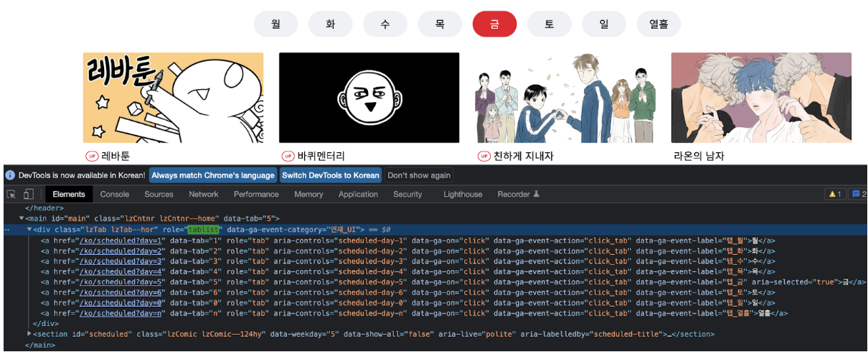Select the highlighted 금 day tab
The width and height of the screenshot is (868, 352).
tap(494, 24)
